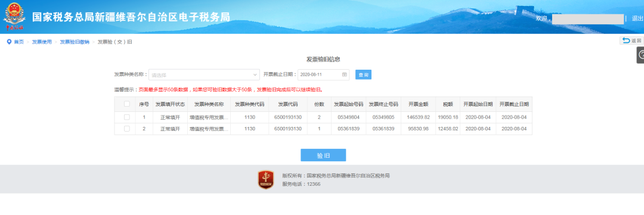Click the location pin icon beside 首页

pyautogui.click(x=8, y=42)
